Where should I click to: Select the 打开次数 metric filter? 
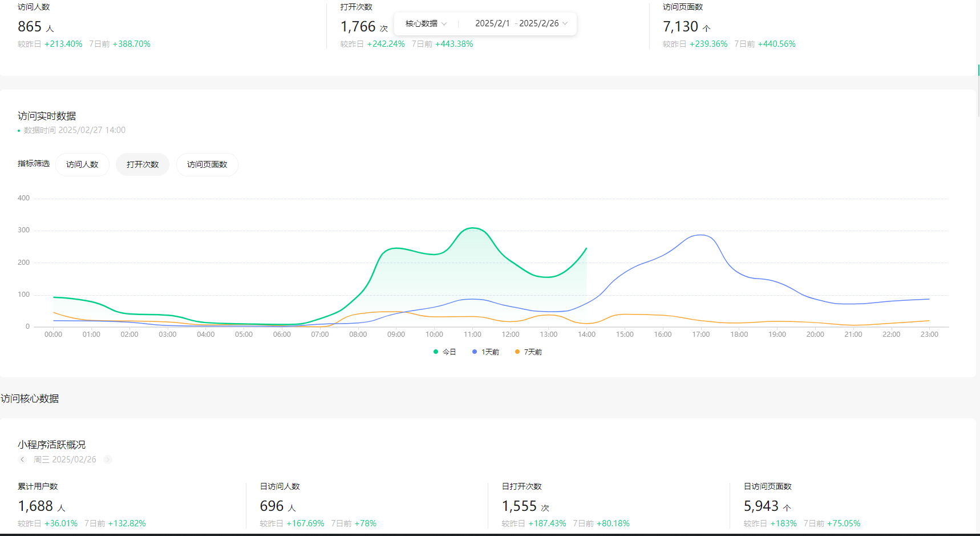143,164
